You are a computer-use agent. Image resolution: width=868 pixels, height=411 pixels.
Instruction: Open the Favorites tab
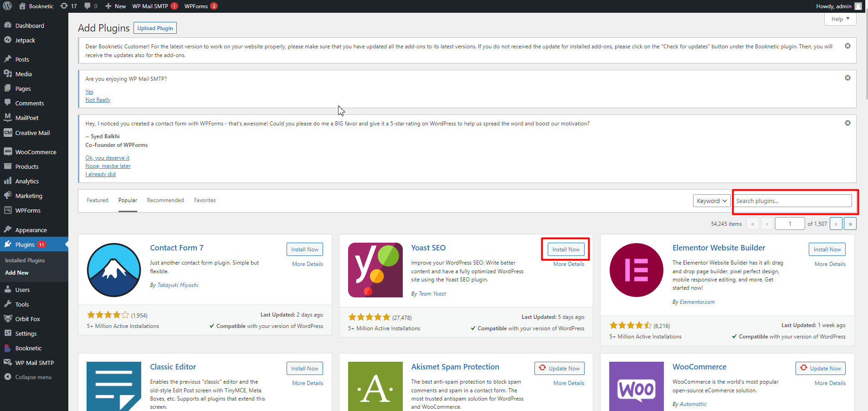(205, 200)
